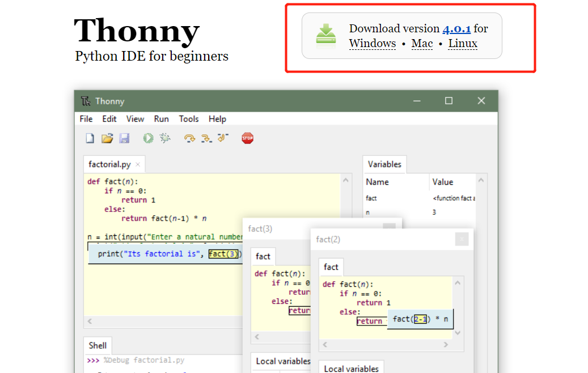Click the editor horizontal scroll left arrow

tap(90, 321)
